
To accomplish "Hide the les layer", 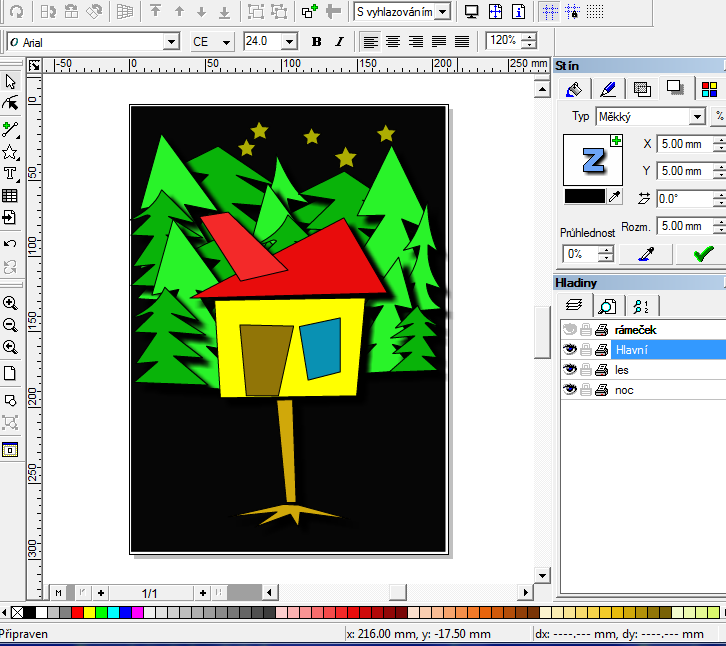I will (570, 370).
